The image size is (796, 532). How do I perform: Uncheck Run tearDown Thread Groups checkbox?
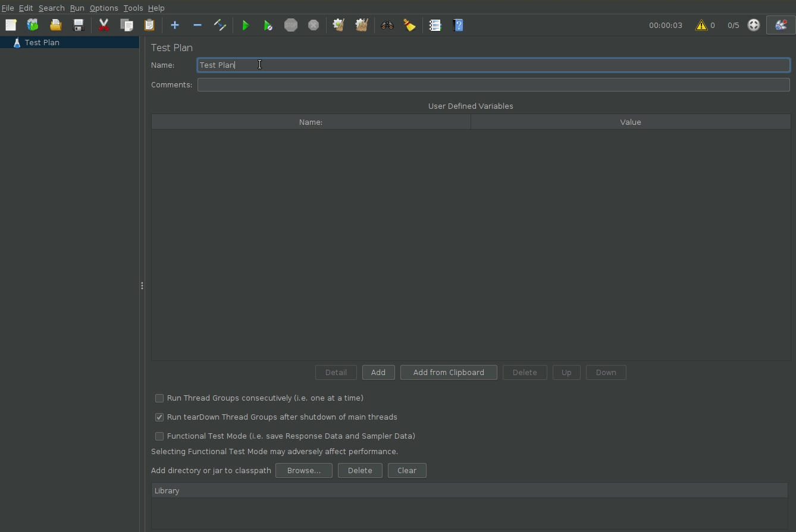click(x=159, y=417)
